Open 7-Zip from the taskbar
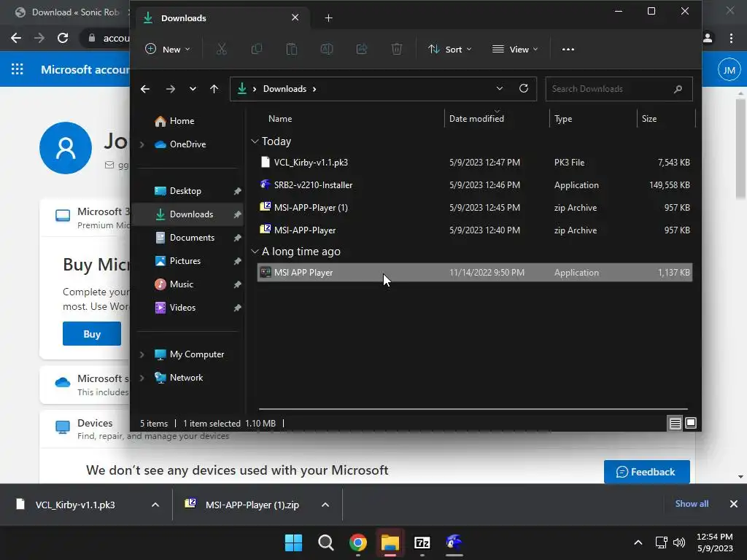 [x=422, y=542]
